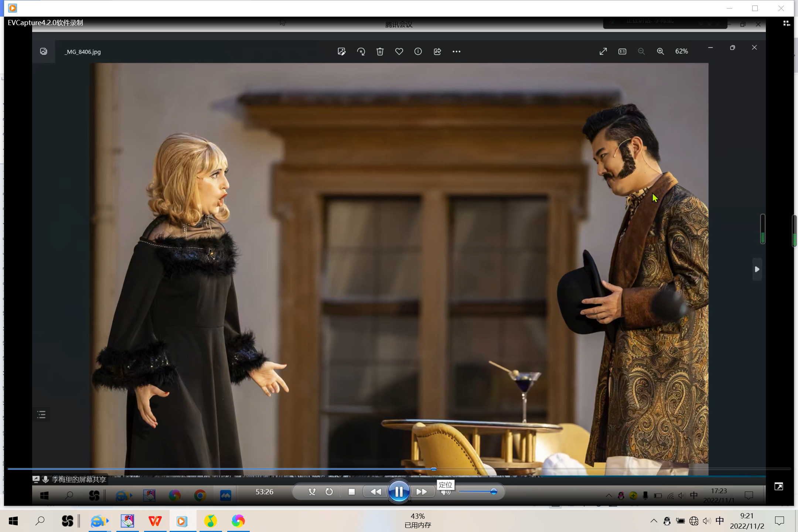Click the rewind button
The width and height of the screenshot is (798, 532).
coord(376,492)
